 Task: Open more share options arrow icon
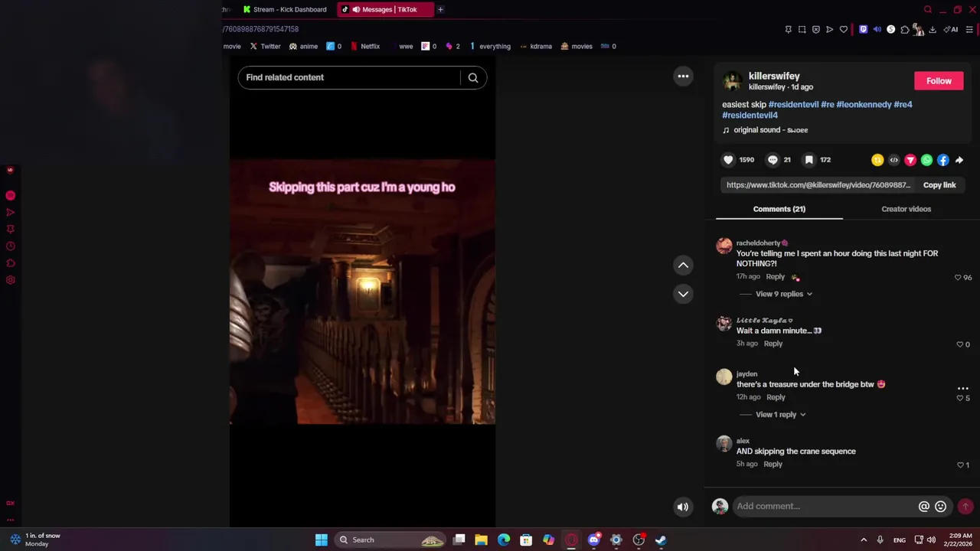pos(959,160)
